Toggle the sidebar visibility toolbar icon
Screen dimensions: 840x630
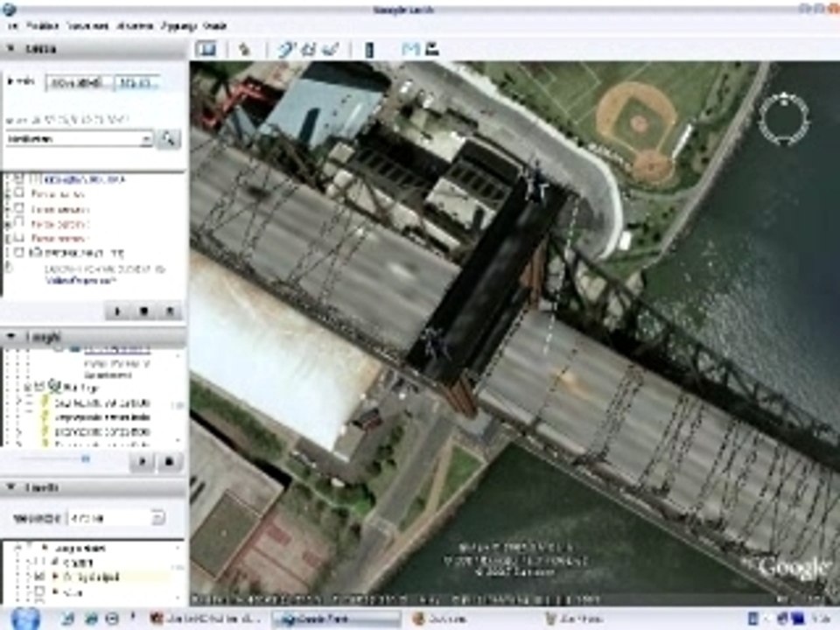point(206,49)
